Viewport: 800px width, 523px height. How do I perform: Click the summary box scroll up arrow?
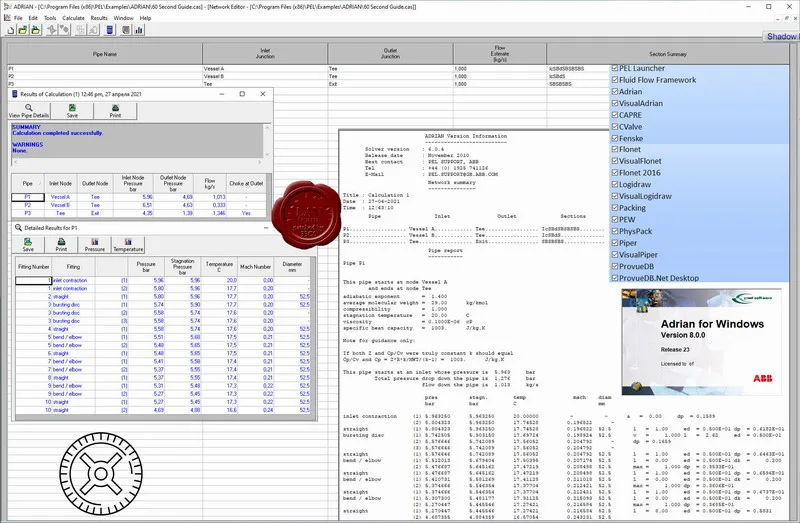[267, 127]
